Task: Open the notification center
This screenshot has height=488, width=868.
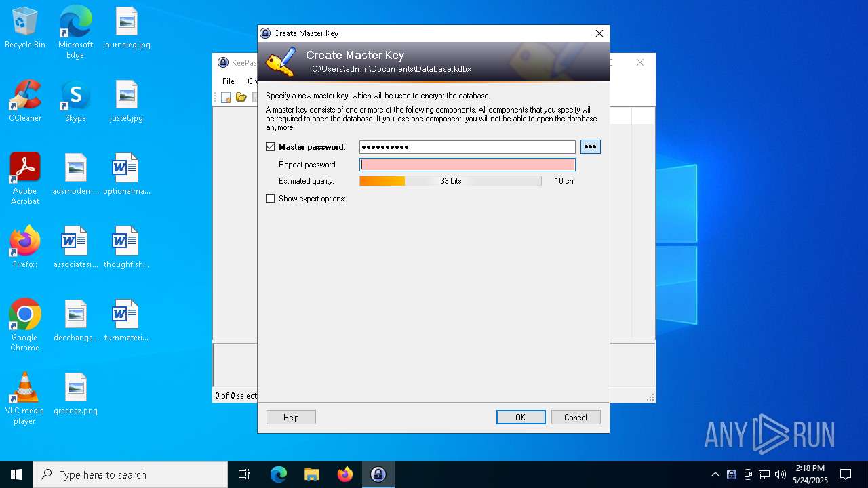Action: tap(846, 474)
